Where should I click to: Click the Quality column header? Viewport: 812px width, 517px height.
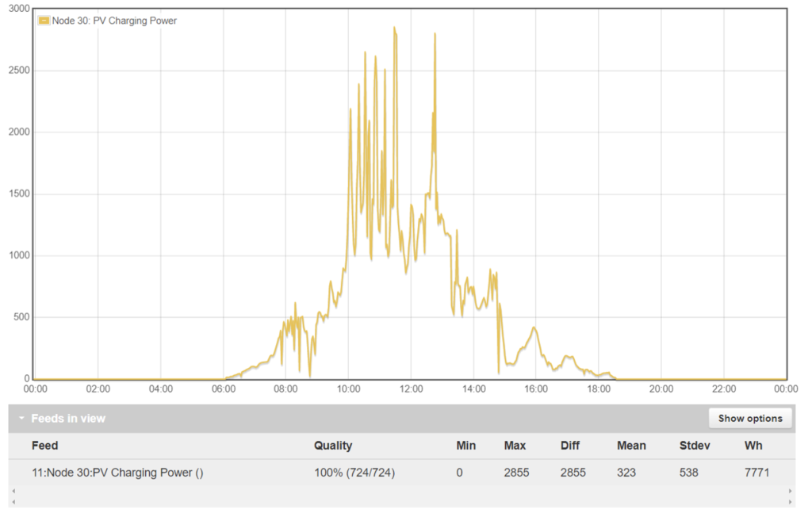pos(333,446)
